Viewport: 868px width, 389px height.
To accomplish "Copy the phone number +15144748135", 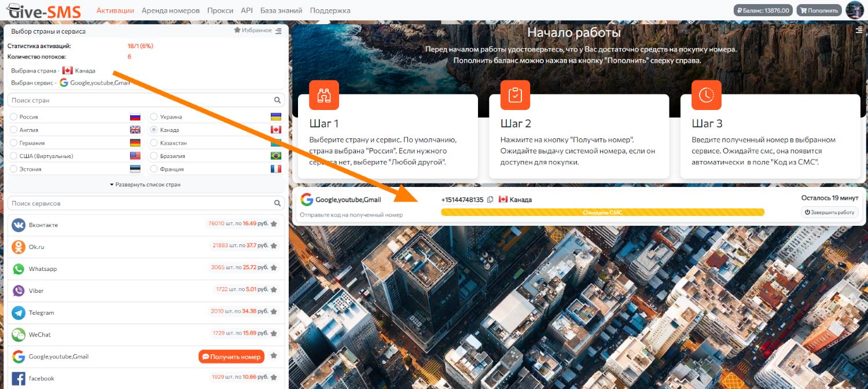I will tap(490, 200).
